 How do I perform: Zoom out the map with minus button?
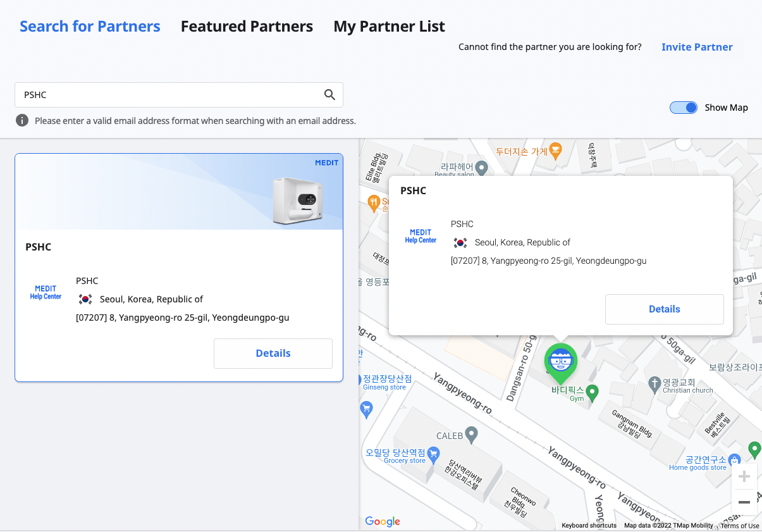[x=744, y=502]
